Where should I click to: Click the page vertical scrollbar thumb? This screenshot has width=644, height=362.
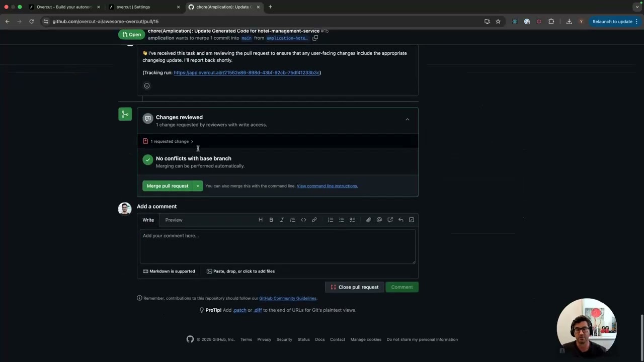pyautogui.click(x=641, y=337)
